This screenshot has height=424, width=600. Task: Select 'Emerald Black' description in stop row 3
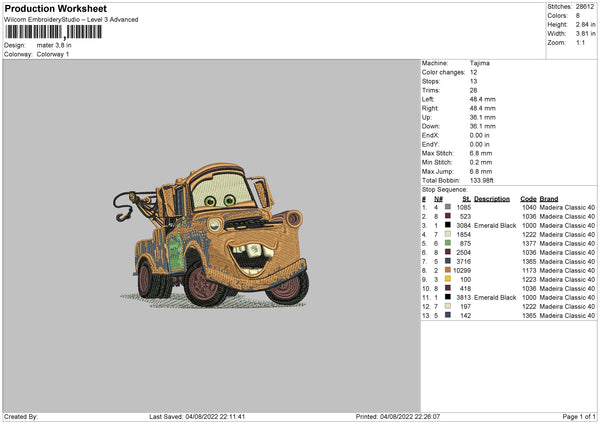495,225
